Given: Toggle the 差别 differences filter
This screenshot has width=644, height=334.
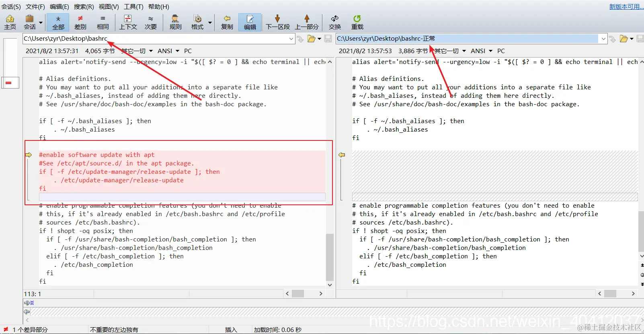Looking at the screenshot, I should pyautogui.click(x=80, y=23).
